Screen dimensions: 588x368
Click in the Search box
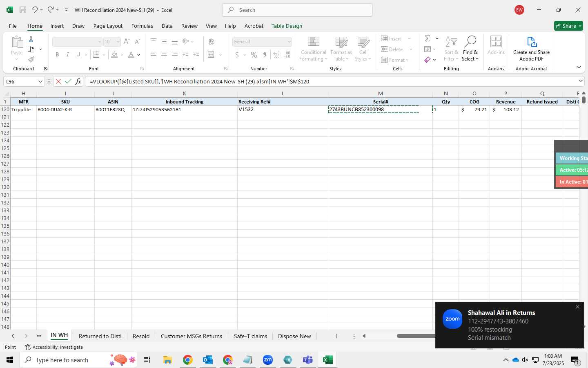pyautogui.click(x=297, y=10)
